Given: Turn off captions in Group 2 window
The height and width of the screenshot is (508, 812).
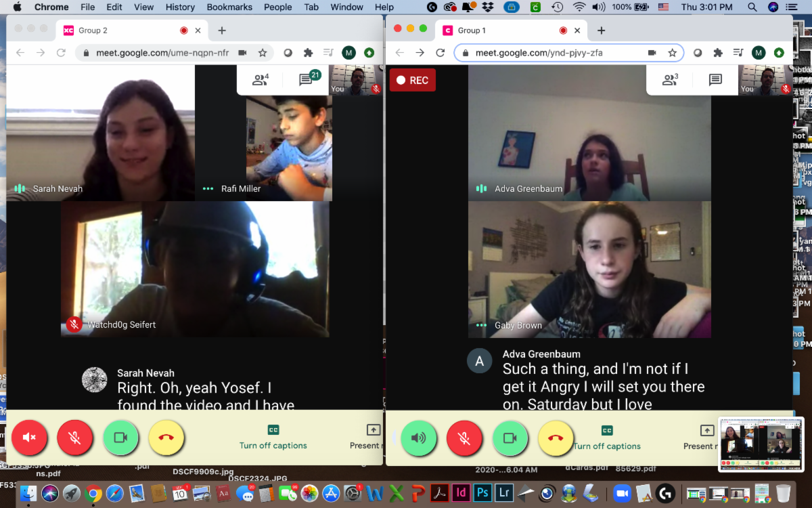Looking at the screenshot, I should [273, 438].
